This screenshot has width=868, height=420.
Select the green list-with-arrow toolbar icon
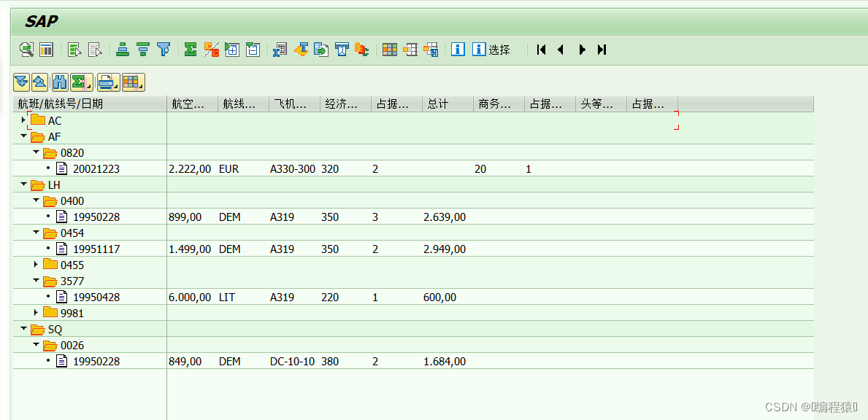pos(74,50)
